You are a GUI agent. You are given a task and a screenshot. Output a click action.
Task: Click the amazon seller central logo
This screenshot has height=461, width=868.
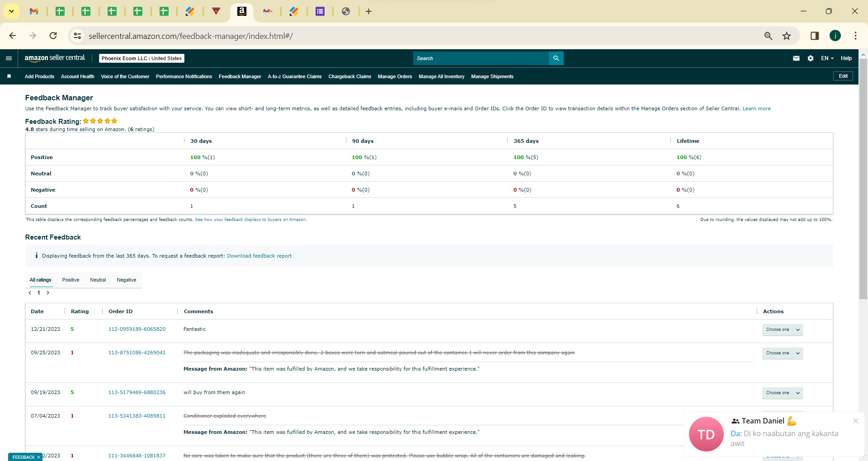(55, 58)
